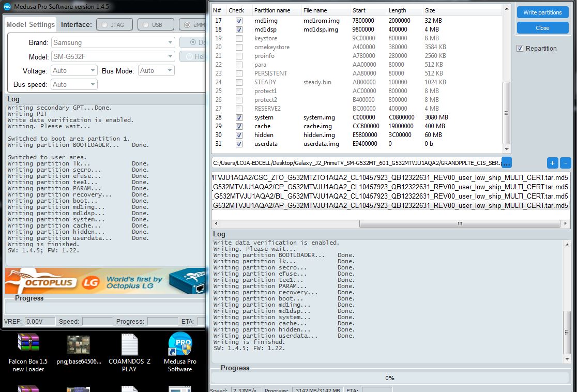The image size is (577, 392).
Task: Click the steady.bin file name cell
Action: (x=317, y=82)
